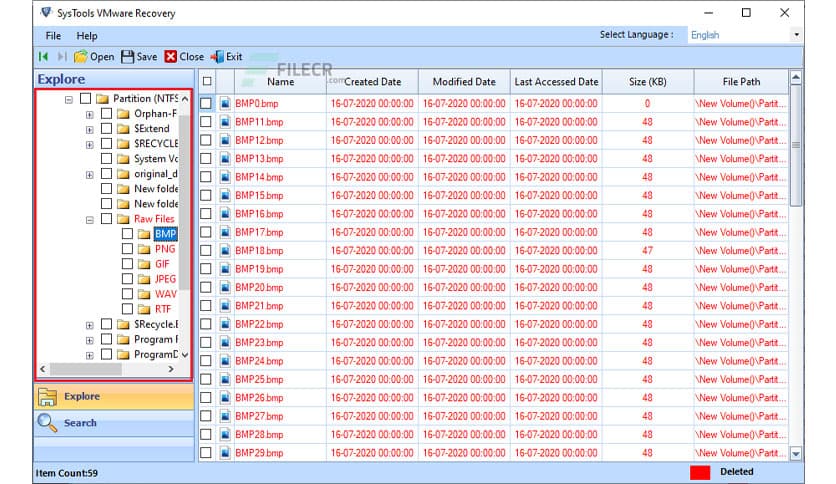836x484 pixels.
Task: Click the Exit toolbar icon
Action: pyautogui.click(x=217, y=57)
